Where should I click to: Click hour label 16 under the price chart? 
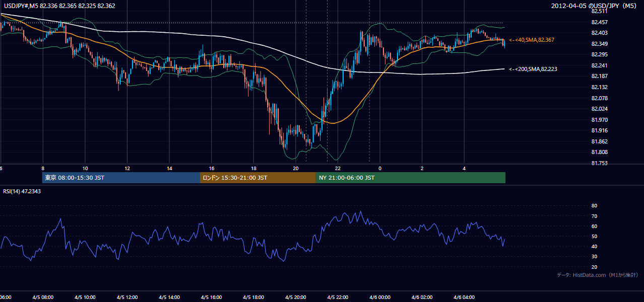point(212,169)
